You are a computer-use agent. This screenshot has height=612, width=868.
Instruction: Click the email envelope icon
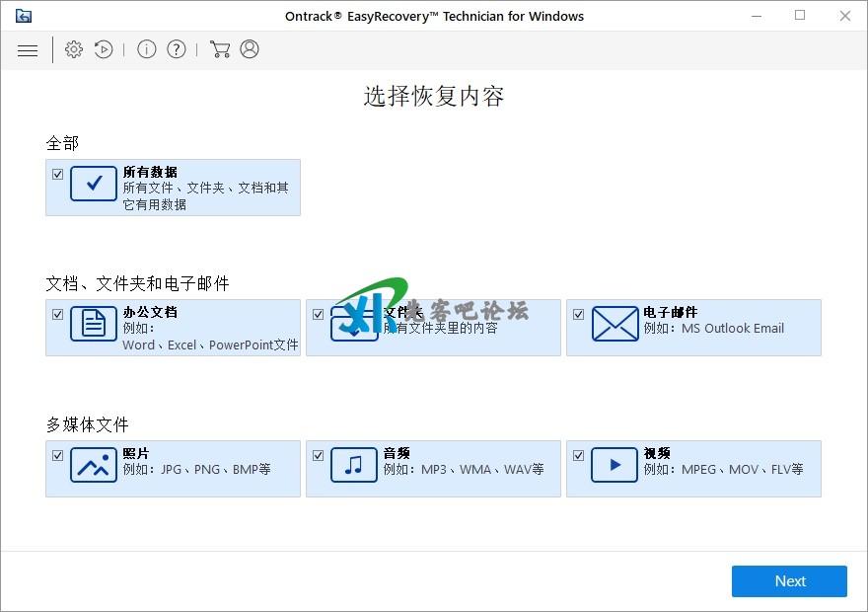tap(615, 324)
